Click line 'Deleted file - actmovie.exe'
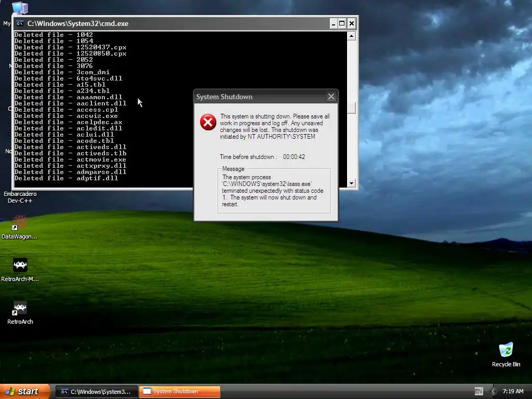The image size is (532, 399). coord(70,159)
